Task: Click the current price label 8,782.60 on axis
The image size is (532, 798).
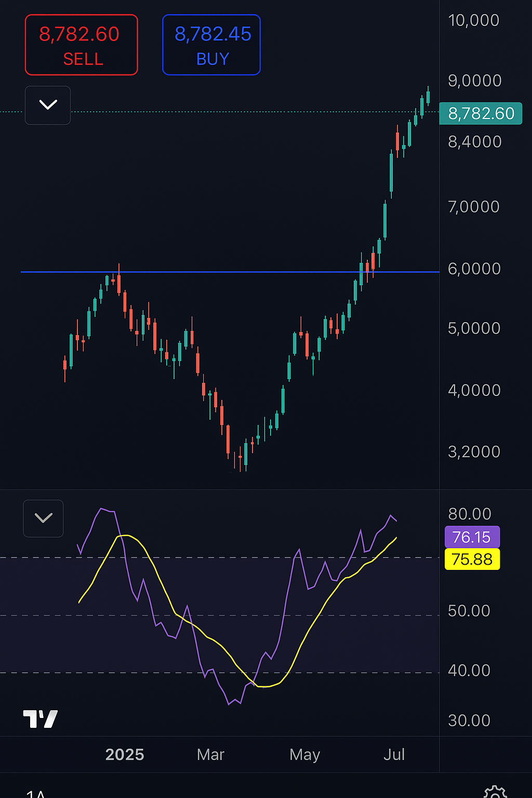Action: coord(481,113)
